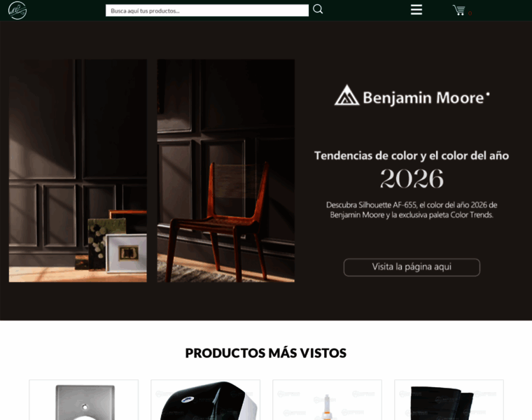The height and width of the screenshot is (420, 532).
Task: Open the shopping cart icon
Action: (x=458, y=10)
